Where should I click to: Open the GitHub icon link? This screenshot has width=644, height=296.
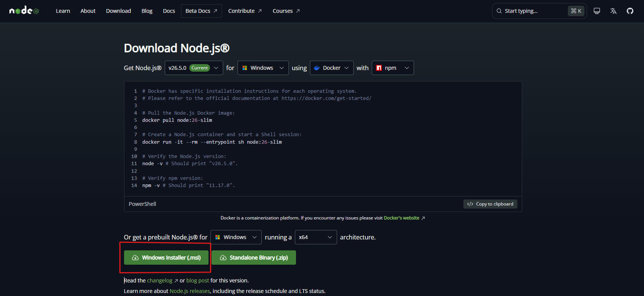click(x=630, y=11)
